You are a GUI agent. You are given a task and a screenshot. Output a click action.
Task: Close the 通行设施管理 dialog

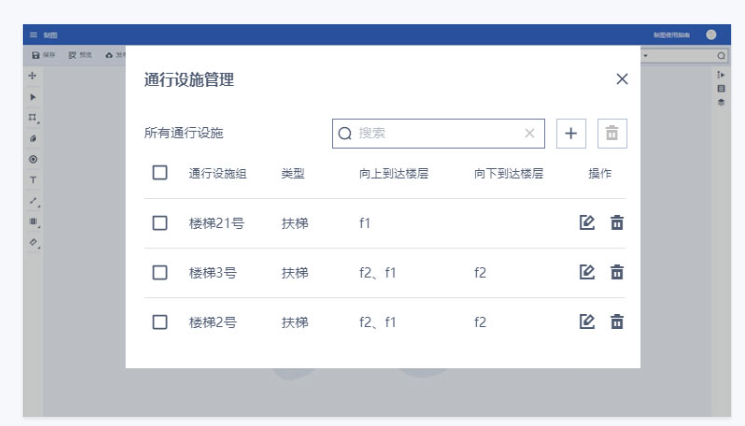point(622,79)
